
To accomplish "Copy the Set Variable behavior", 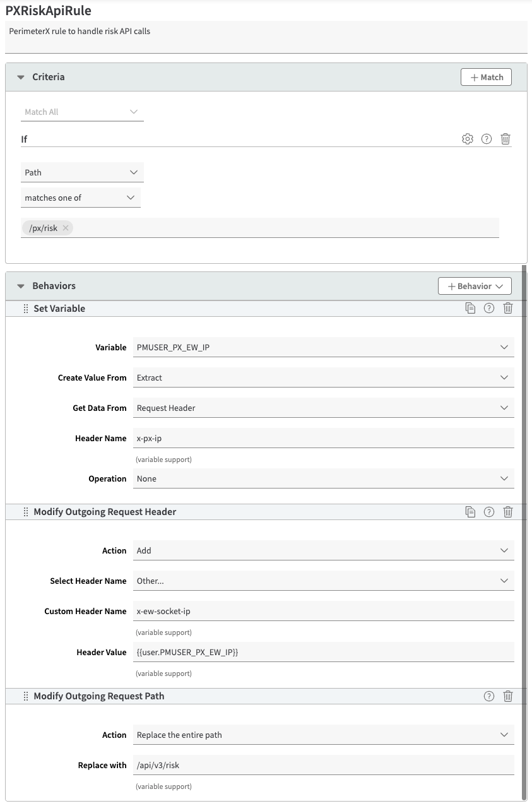I will [x=470, y=309].
